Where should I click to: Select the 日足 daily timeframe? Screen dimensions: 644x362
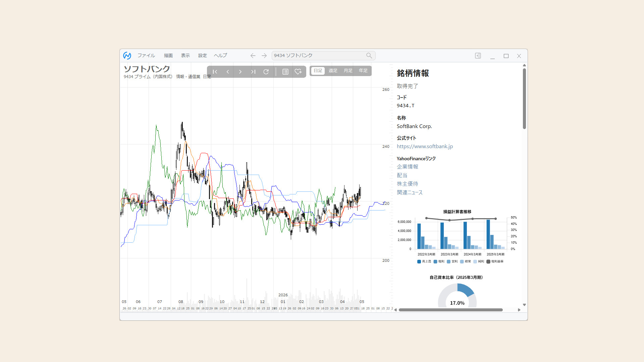[x=318, y=71]
